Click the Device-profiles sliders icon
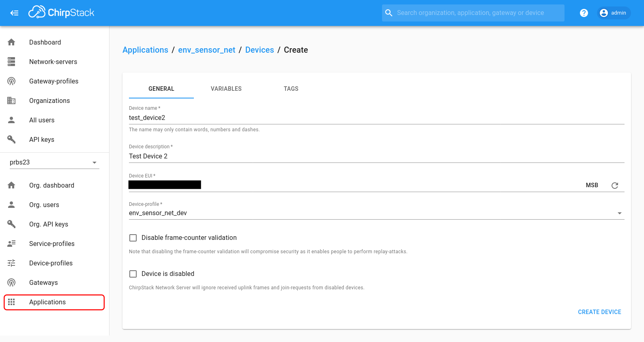The image size is (644, 342). [x=11, y=263]
